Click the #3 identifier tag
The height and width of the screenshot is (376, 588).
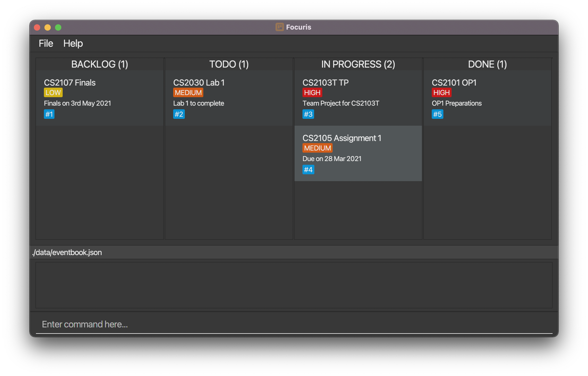(308, 114)
